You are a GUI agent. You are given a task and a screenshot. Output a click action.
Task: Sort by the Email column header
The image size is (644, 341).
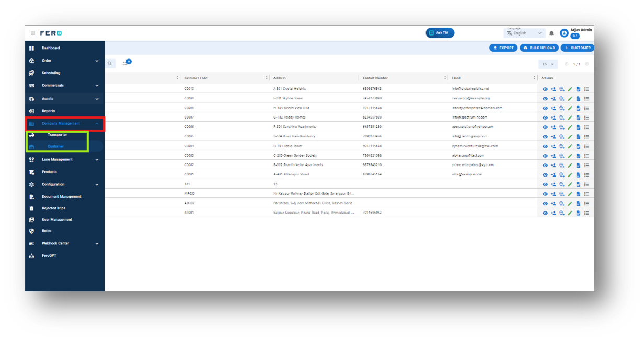coord(456,78)
